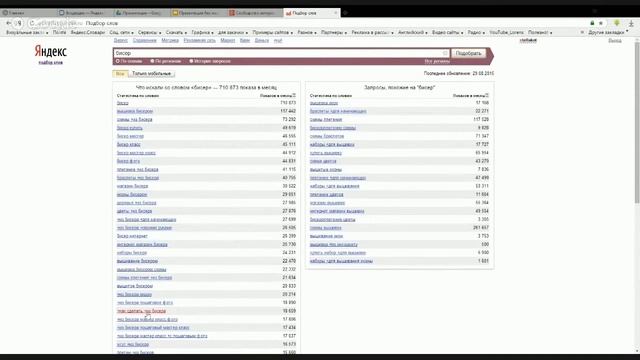Open the red +как сделать +из бисера link
This screenshot has height=360, width=640.
[141, 311]
